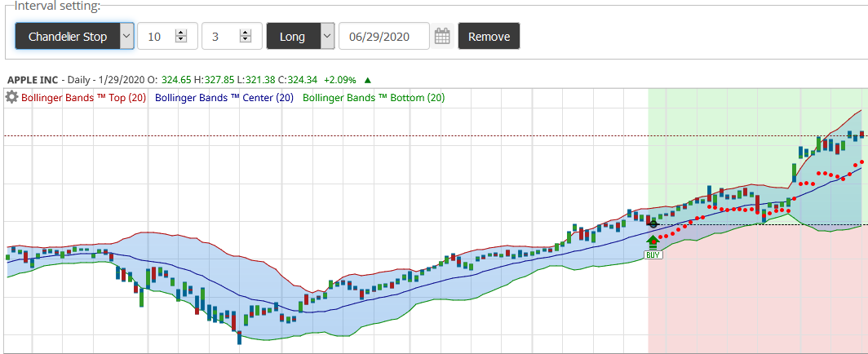868x354 pixels.
Task: Click the 06/29/2020 date field
Action: [x=383, y=36]
